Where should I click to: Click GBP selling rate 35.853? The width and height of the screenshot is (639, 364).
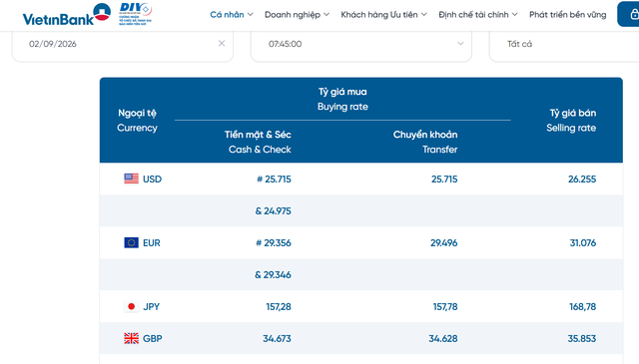581,338
